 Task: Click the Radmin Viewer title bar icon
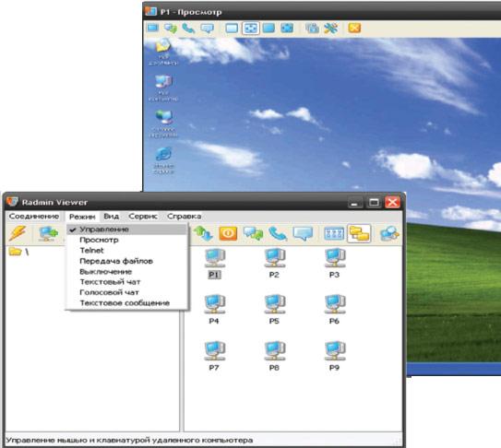click(x=12, y=202)
